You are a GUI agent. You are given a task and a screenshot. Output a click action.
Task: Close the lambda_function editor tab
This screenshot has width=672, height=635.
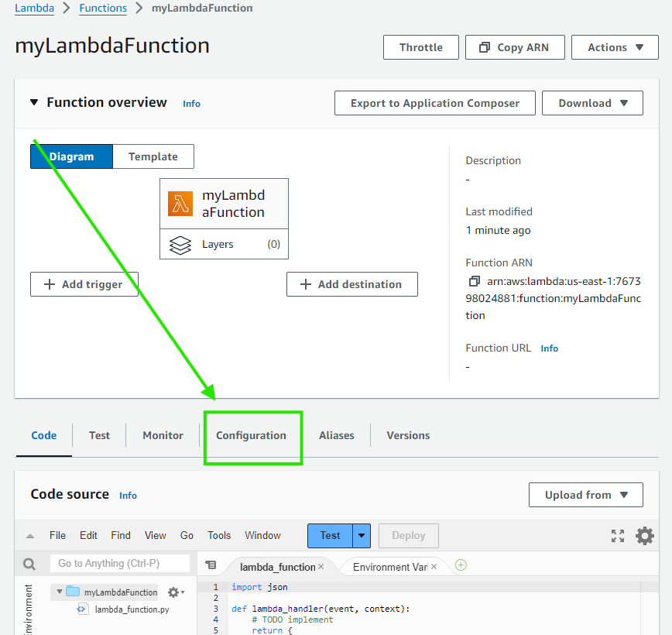coord(321,567)
